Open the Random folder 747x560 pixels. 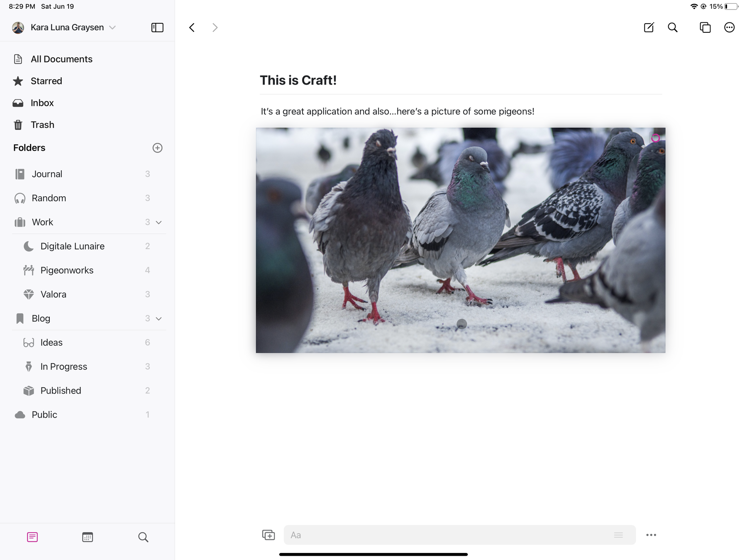(87, 198)
